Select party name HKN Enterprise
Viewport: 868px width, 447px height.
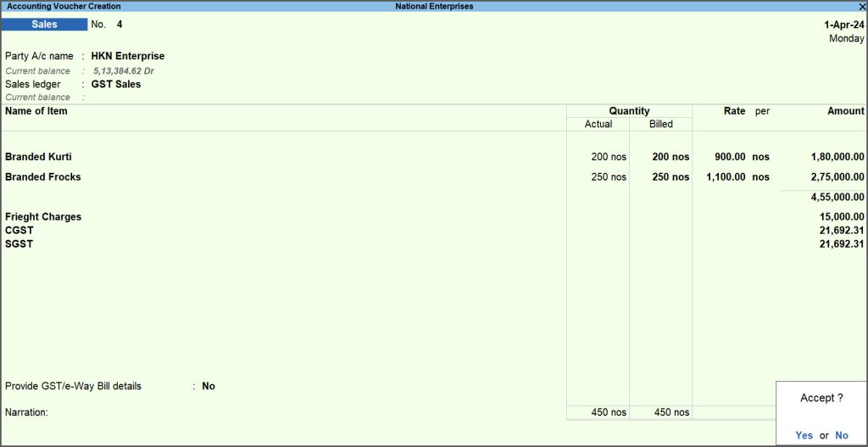tap(128, 56)
